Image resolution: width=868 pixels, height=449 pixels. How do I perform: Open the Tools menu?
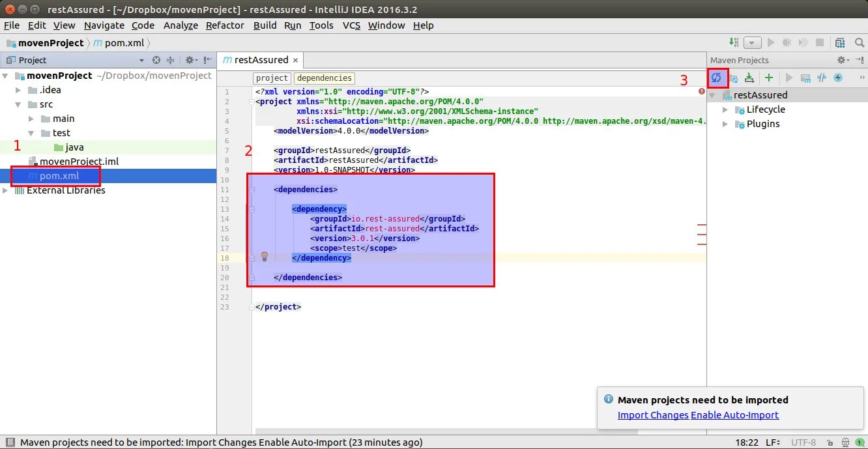click(321, 25)
